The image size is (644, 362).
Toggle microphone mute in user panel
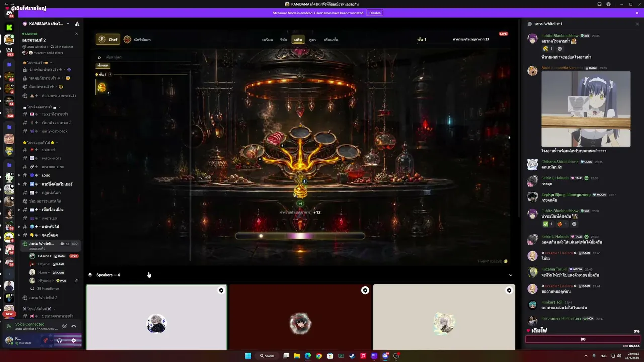click(46, 340)
